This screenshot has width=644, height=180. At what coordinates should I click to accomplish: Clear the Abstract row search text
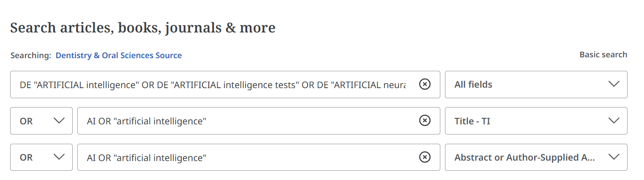point(425,157)
